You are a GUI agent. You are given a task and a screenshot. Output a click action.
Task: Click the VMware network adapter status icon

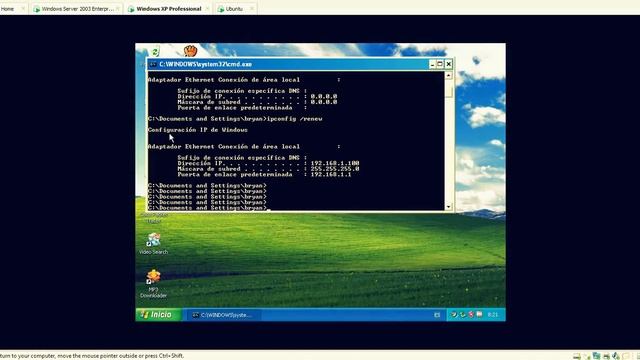click(596, 356)
